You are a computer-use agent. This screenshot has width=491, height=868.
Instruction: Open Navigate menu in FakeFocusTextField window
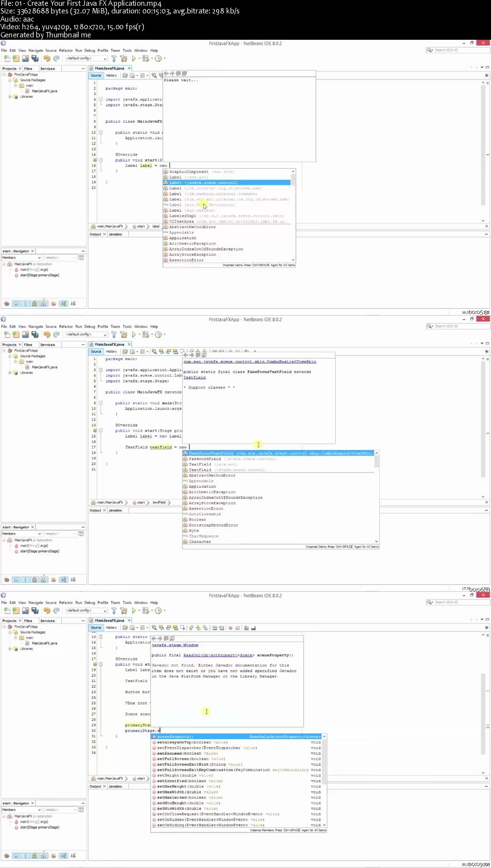click(x=35, y=326)
